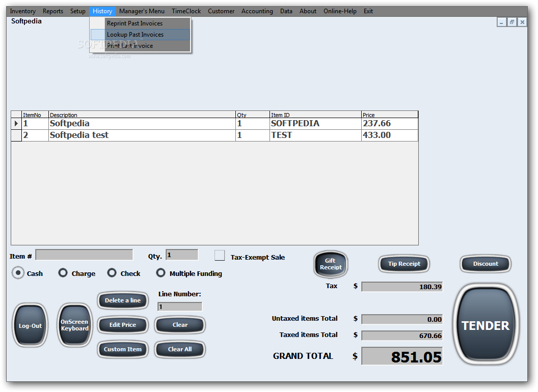Click the price cell 433.00
Image resolution: width=538 pixels, height=392 pixels.
pos(390,135)
